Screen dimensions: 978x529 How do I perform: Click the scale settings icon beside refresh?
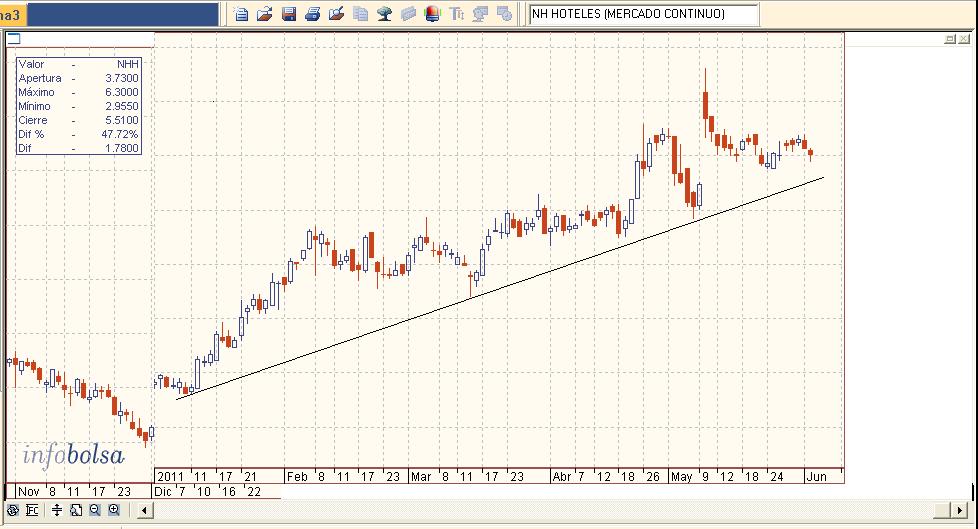32,510
